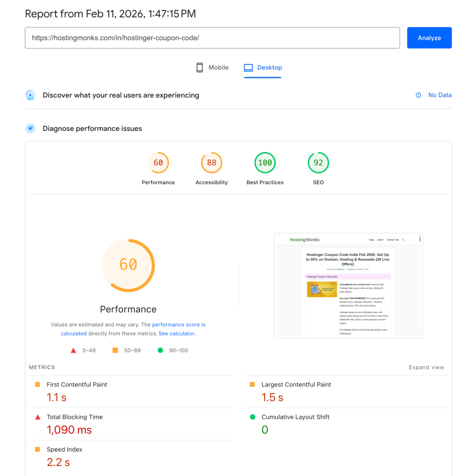The image size is (467, 476).
Task: Click the Best Practices circle showing 100
Action: pyautogui.click(x=265, y=163)
